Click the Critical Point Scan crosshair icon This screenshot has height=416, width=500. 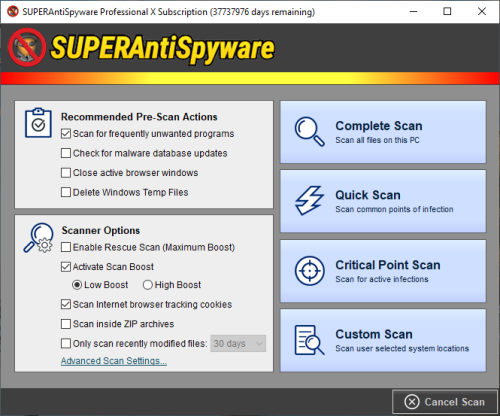(310, 271)
